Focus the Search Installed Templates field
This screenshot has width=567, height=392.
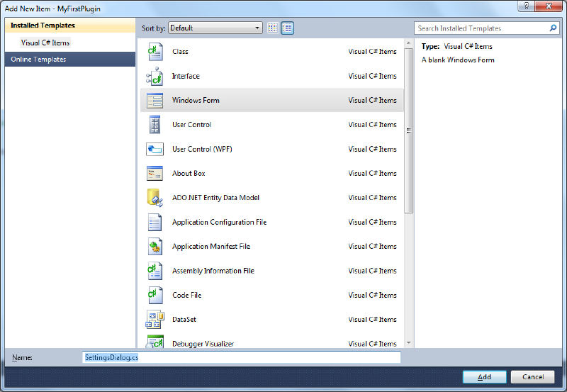(487, 28)
